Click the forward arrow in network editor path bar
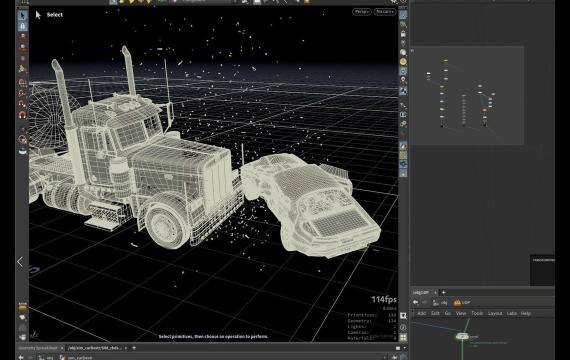The image size is (570, 360). coord(425,302)
